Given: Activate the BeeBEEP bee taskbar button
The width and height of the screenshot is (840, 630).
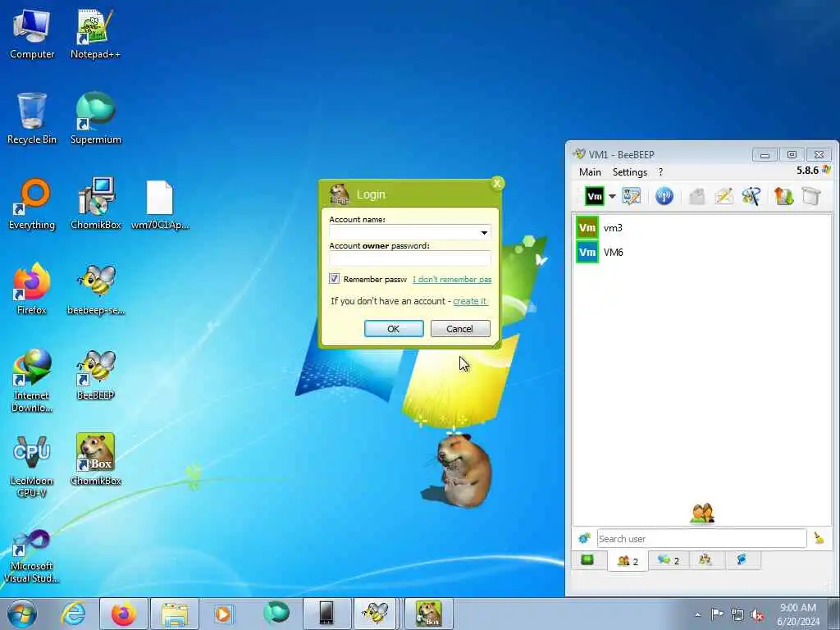Looking at the screenshot, I should [376, 614].
